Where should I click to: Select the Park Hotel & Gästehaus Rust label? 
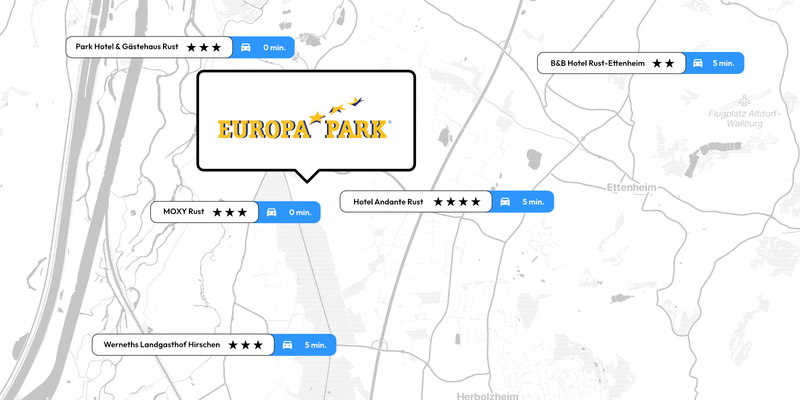pyautogui.click(x=180, y=47)
